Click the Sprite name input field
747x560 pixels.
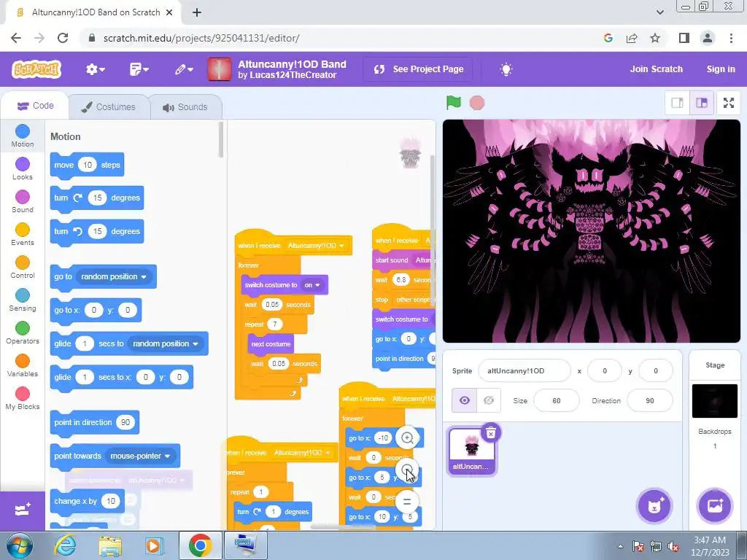click(x=524, y=370)
